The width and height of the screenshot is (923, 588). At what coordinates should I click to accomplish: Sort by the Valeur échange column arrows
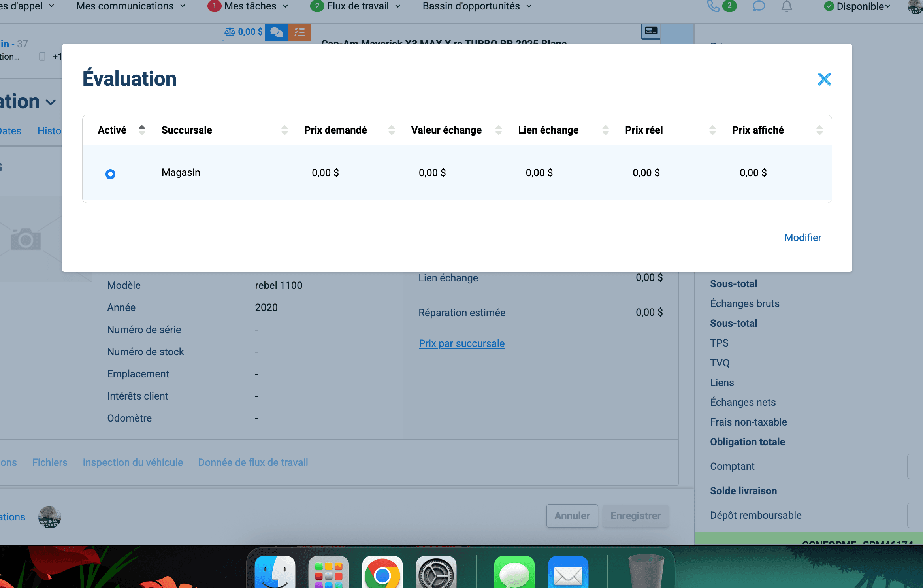tap(499, 130)
